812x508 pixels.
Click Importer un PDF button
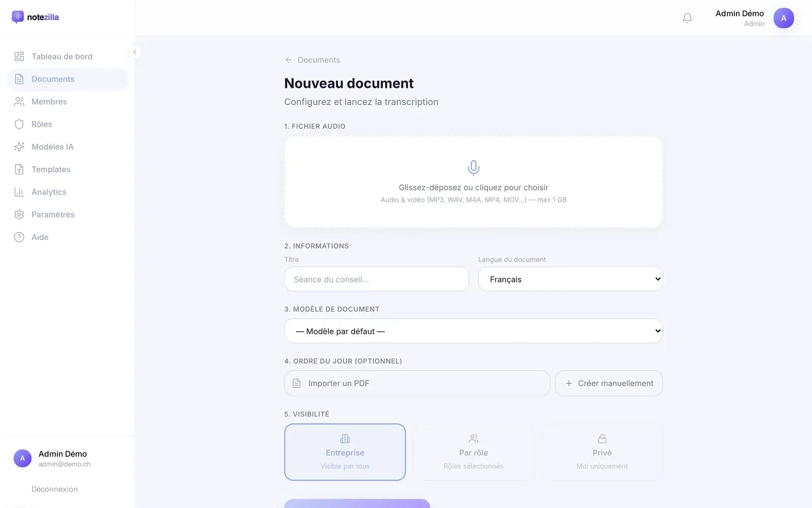(x=417, y=384)
